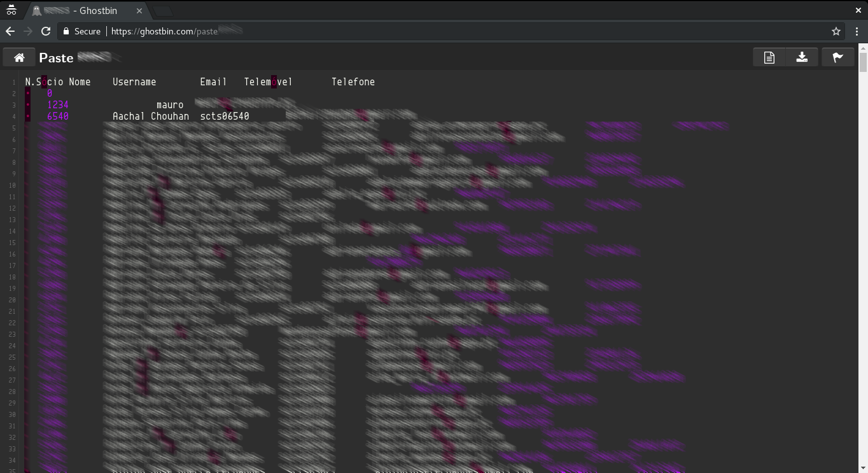
Task: Click the forward navigation arrow
Action: 28,31
